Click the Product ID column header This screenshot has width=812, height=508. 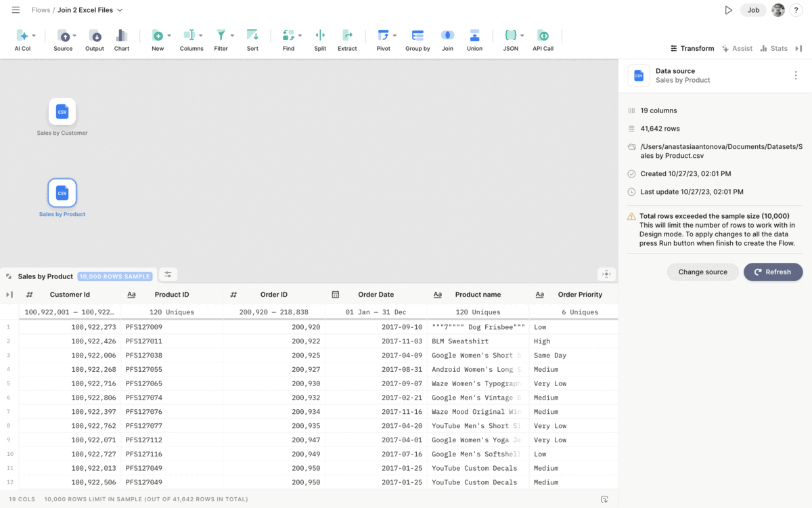point(172,295)
